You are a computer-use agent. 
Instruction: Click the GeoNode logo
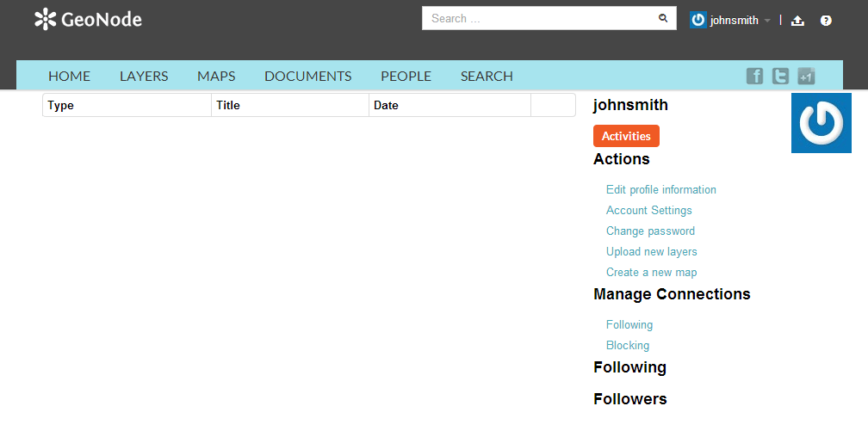[88, 20]
